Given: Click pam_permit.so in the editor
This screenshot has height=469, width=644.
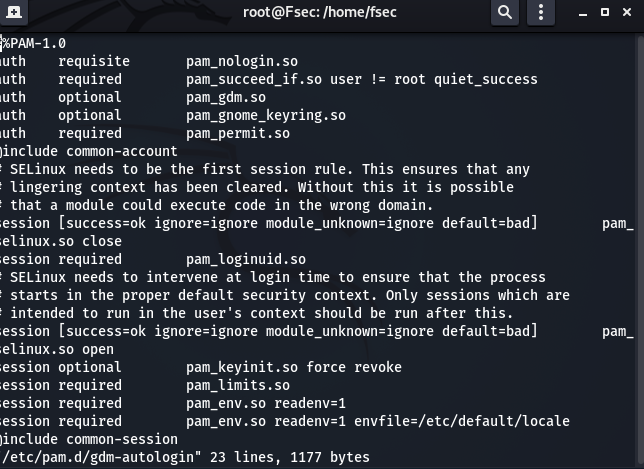Looking at the screenshot, I should pos(238,134).
